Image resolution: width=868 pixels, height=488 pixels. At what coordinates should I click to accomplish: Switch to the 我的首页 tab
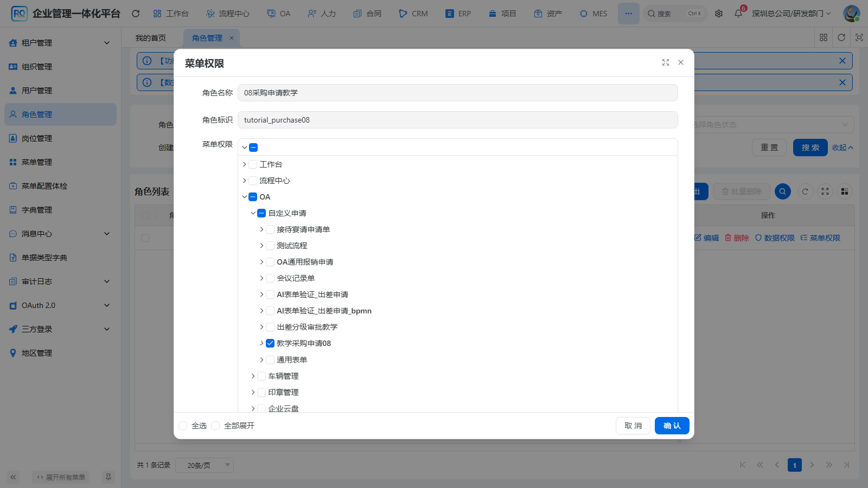click(x=151, y=38)
